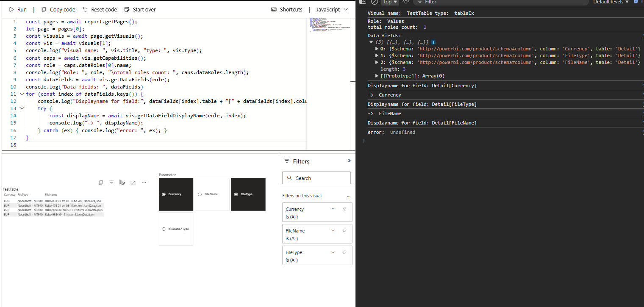Clear the FileName filter with eraser icon
The image size is (644, 307).
point(344,230)
